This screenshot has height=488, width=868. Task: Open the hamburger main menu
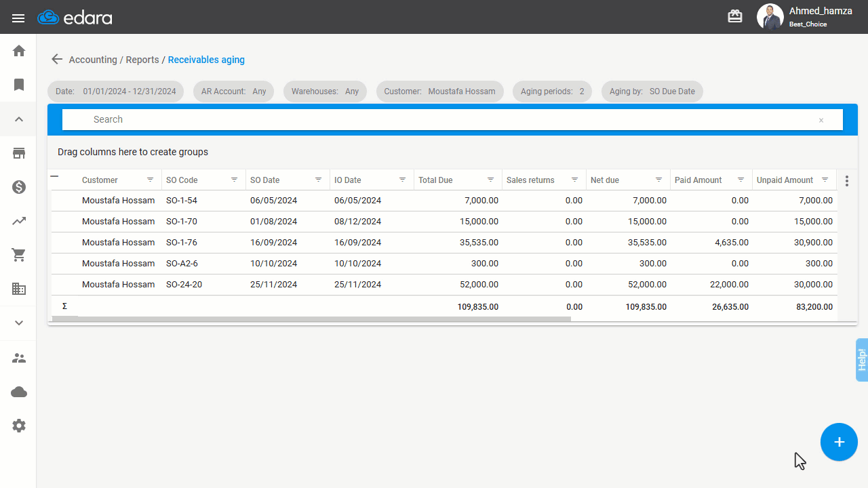(18, 18)
